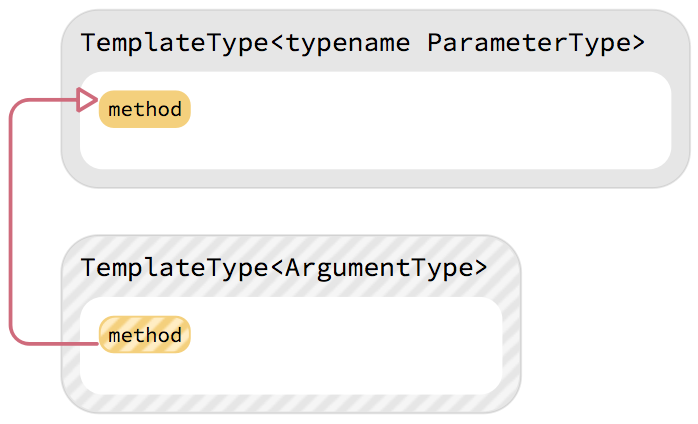The height and width of the screenshot is (424, 698).
Task: Click the solid gray bottom border of top container
Action: coord(376,179)
